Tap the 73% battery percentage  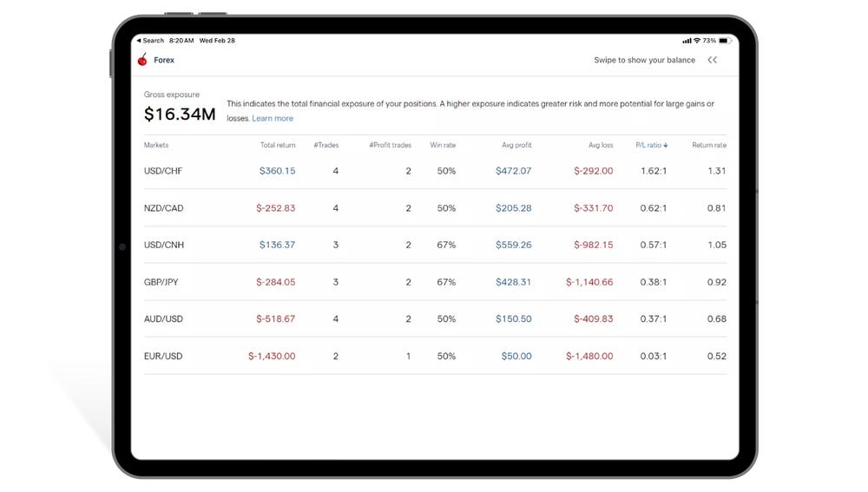pyautogui.click(x=709, y=41)
